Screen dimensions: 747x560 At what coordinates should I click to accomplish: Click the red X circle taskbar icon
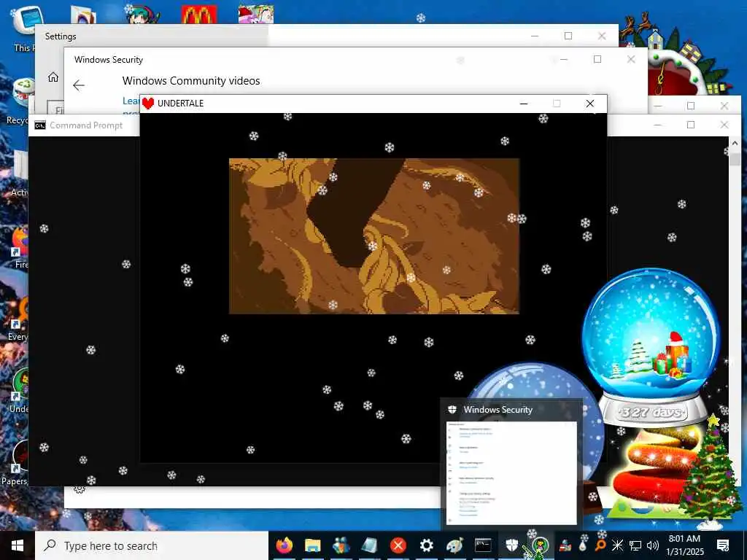click(398, 545)
